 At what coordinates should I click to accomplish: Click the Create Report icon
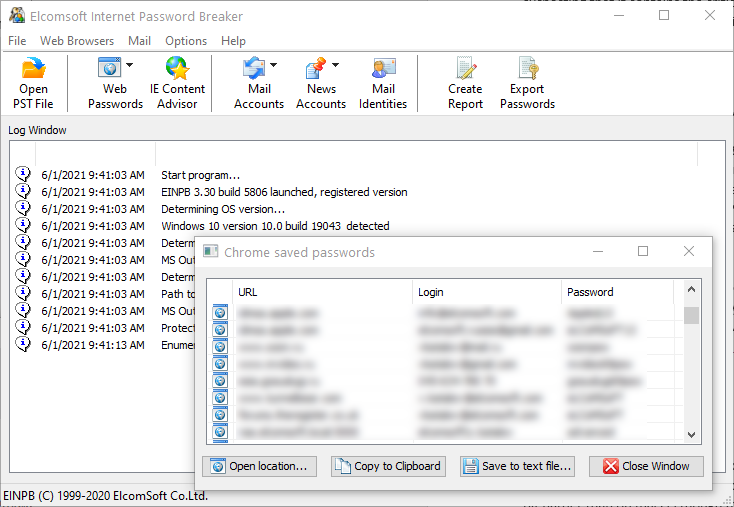click(465, 68)
